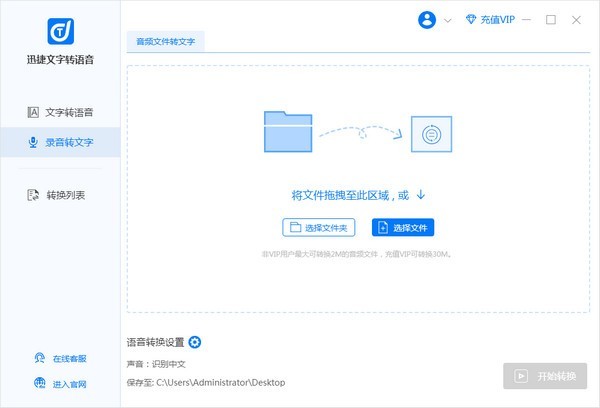Viewport: 600px width, 408px height.
Task: Click the 开始转换 start button
Action: point(545,376)
